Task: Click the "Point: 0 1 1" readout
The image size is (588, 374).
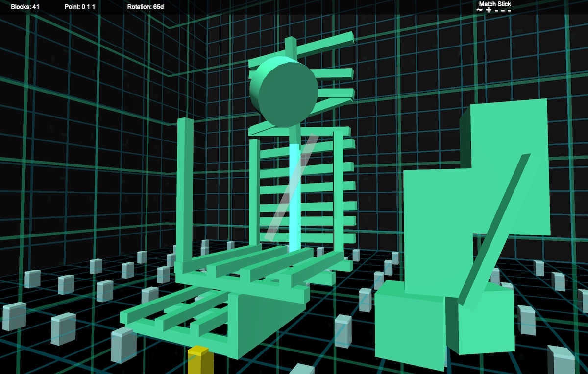Action: [x=80, y=7]
